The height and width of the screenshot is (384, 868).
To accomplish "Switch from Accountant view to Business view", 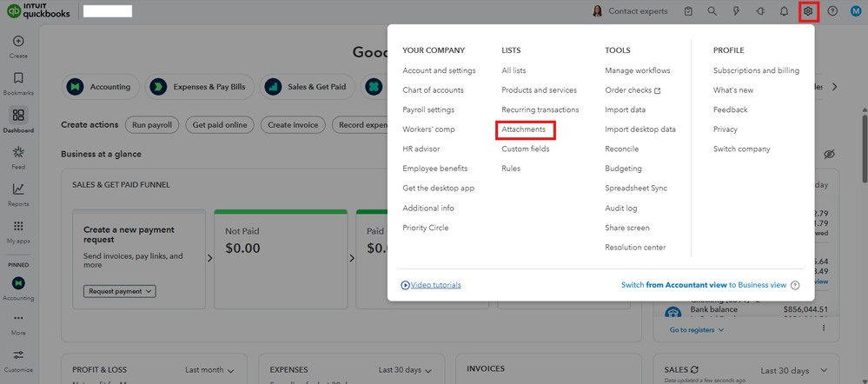I will (704, 285).
